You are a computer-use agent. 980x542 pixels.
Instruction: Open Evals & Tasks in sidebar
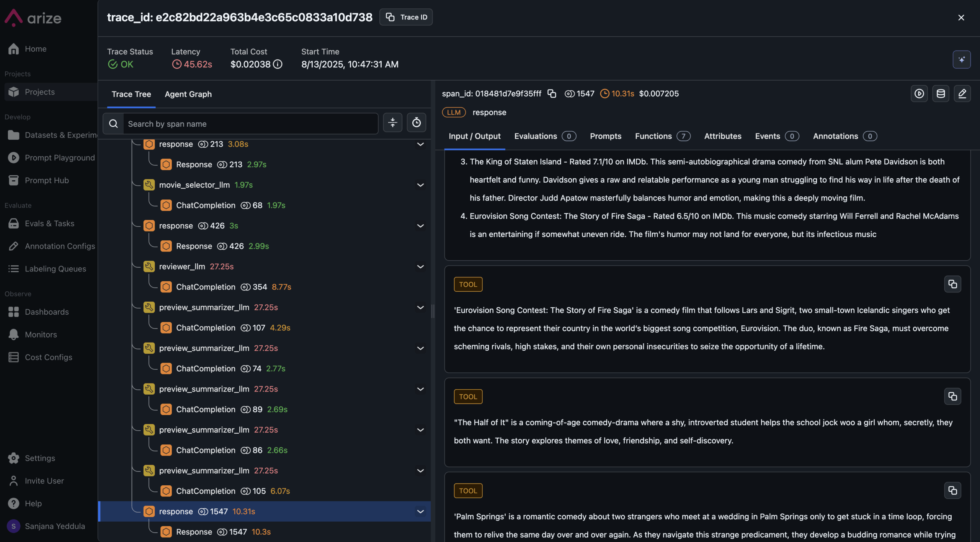click(49, 224)
